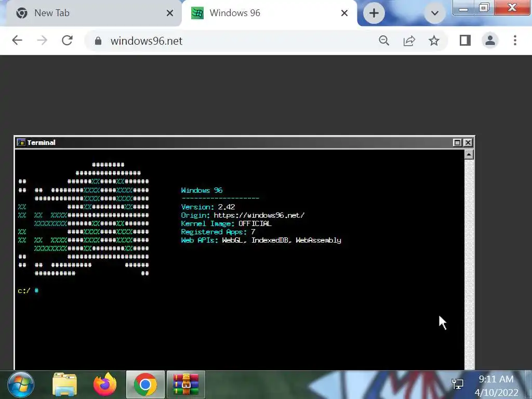Open File Explorer from the taskbar
The width and height of the screenshot is (532, 399).
pos(64,384)
